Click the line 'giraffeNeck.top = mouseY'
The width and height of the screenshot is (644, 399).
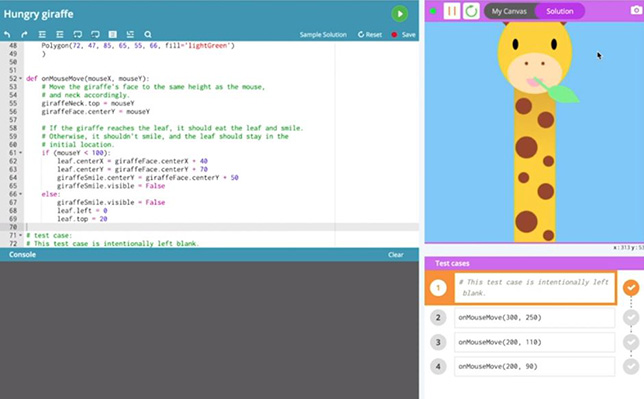tap(88, 103)
